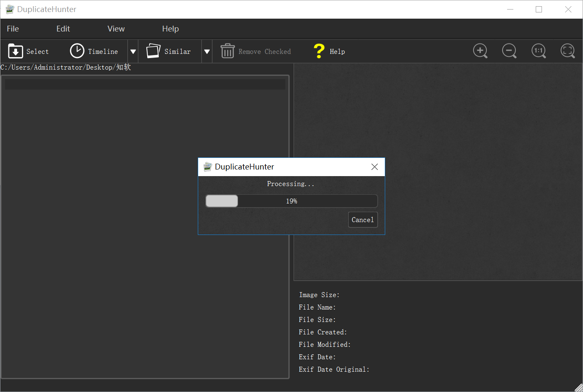Viewport: 583px width, 392px height.
Task: Click the File Size label
Action: 317,319
